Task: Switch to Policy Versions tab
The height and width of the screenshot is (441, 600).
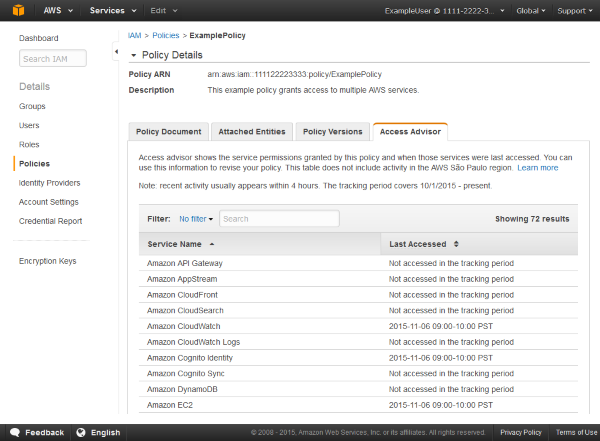Action: pos(333,132)
